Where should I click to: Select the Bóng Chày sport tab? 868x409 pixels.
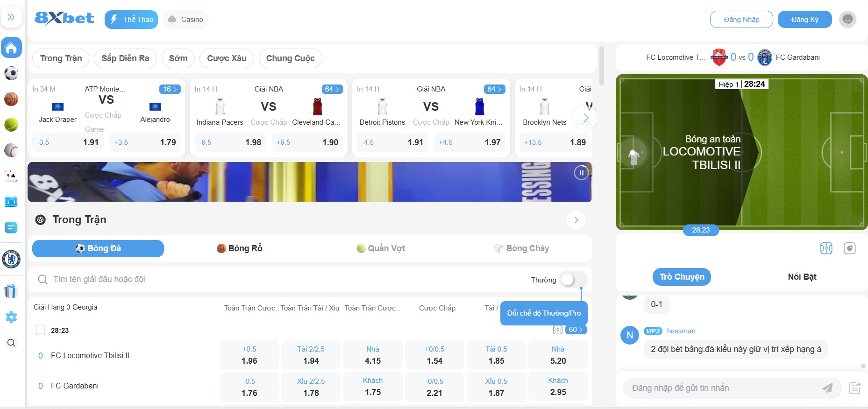click(x=522, y=248)
